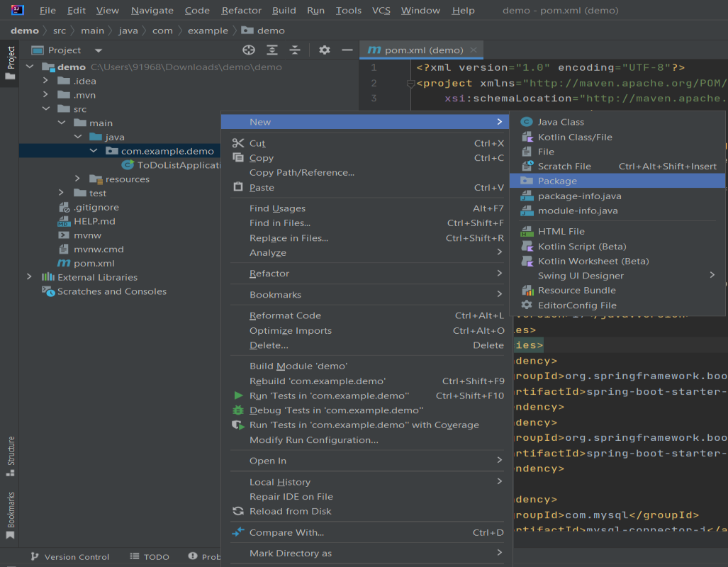The width and height of the screenshot is (728, 567).
Task: Click the Collapse All icon in Project toolbar
Action: [295, 50]
